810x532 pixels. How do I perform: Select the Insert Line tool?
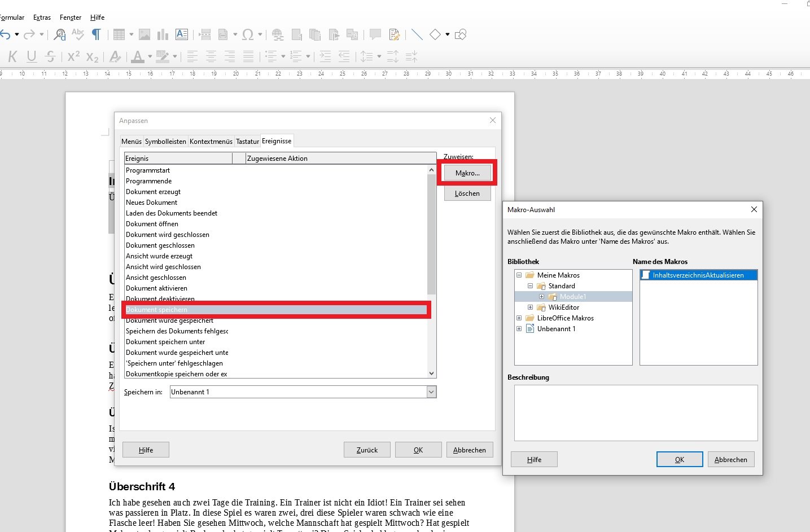tap(417, 35)
